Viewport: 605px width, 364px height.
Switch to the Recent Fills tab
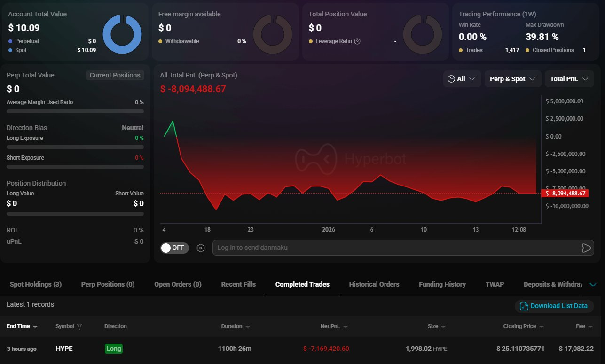coord(238,284)
